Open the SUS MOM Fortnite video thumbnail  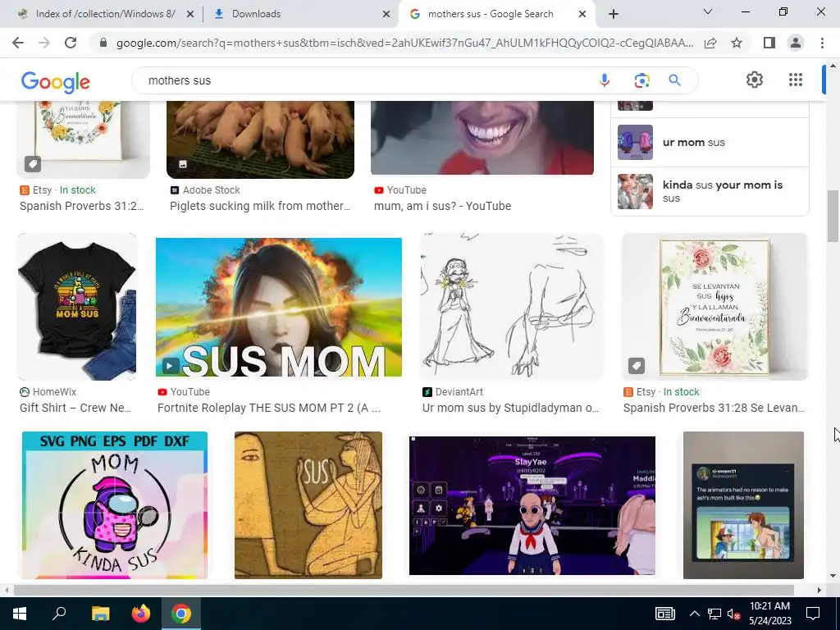[x=279, y=307]
